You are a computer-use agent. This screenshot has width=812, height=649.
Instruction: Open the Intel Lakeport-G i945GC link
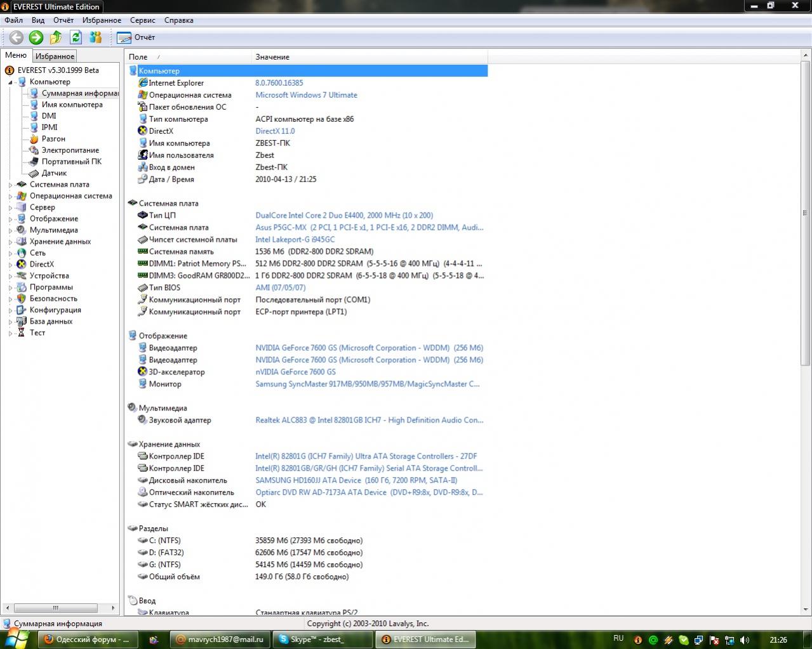tap(295, 240)
